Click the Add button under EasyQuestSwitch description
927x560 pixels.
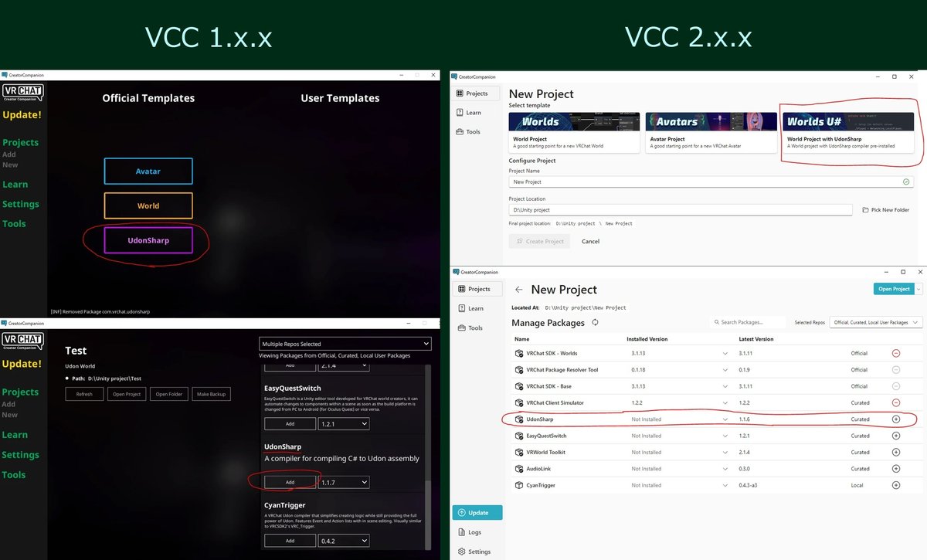(x=290, y=424)
